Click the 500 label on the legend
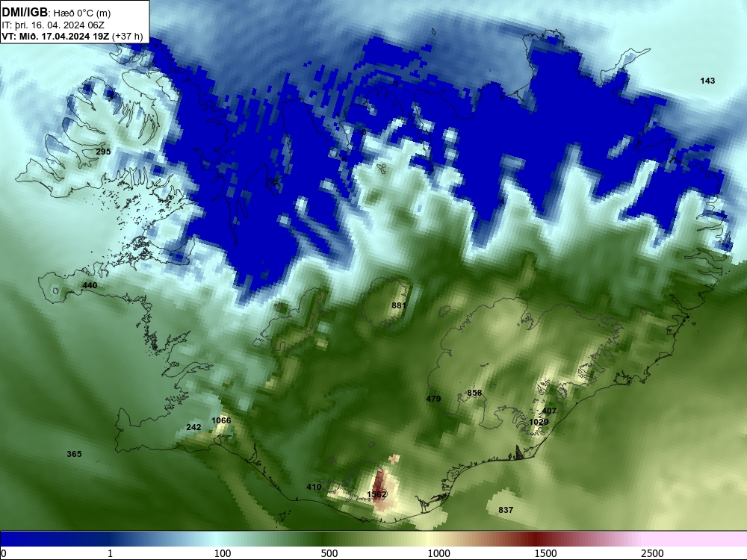The height and width of the screenshot is (560, 747). point(329,553)
